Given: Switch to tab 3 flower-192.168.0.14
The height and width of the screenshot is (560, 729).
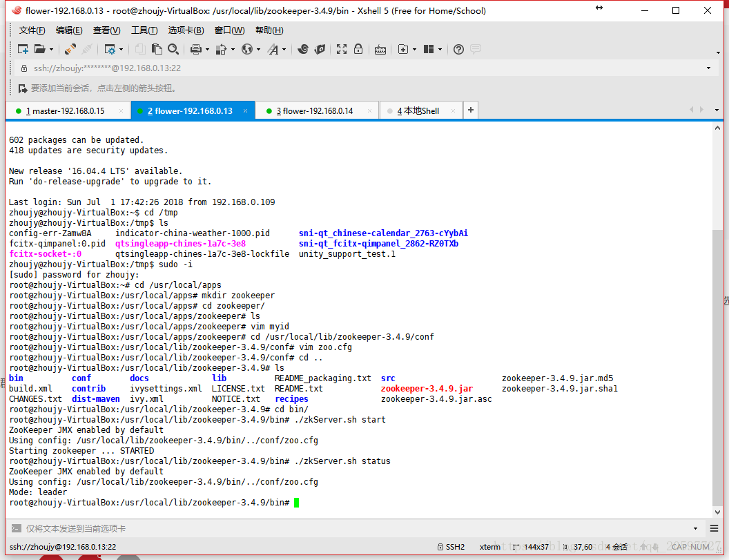Looking at the screenshot, I should click(x=317, y=110).
